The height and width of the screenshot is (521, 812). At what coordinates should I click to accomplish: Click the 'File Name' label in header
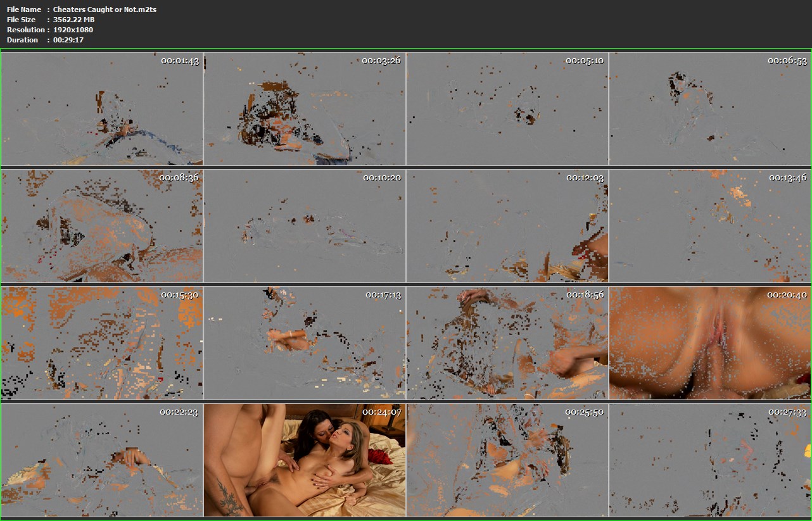(24, 9)
